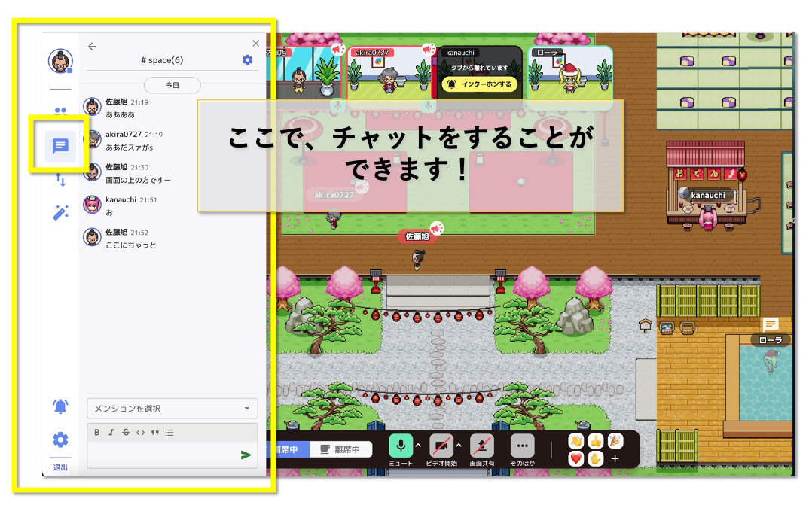Open the そのほか more menu
The width and height of the screenshot is (812, 508).
pyautogui.click(x=522, y=446)
